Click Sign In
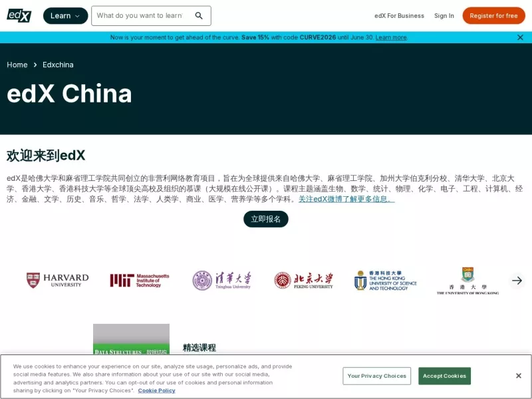 [444, 15]
